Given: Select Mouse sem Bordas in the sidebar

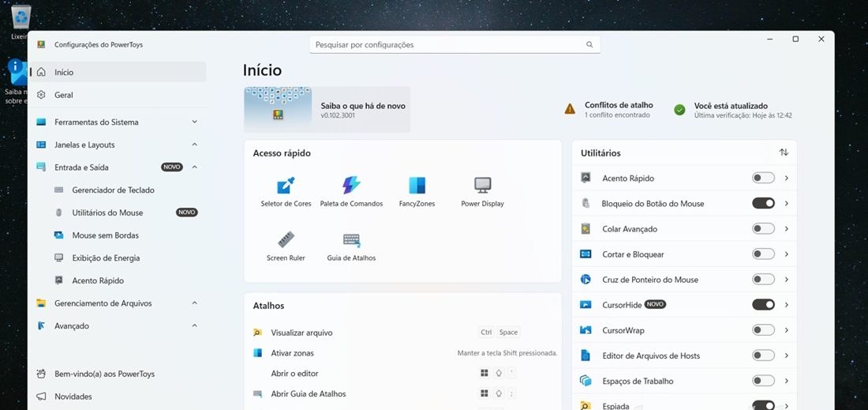Looking at the screenshot, I should [118, 235].
